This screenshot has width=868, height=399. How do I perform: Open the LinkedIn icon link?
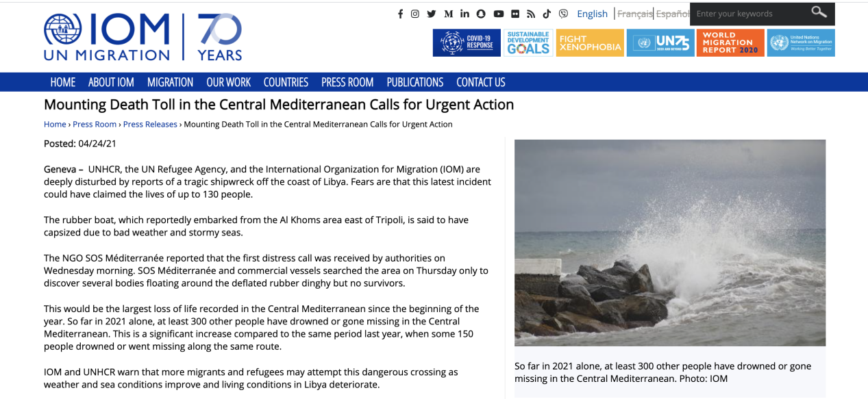pyautogui.click(x=465, y=14)
